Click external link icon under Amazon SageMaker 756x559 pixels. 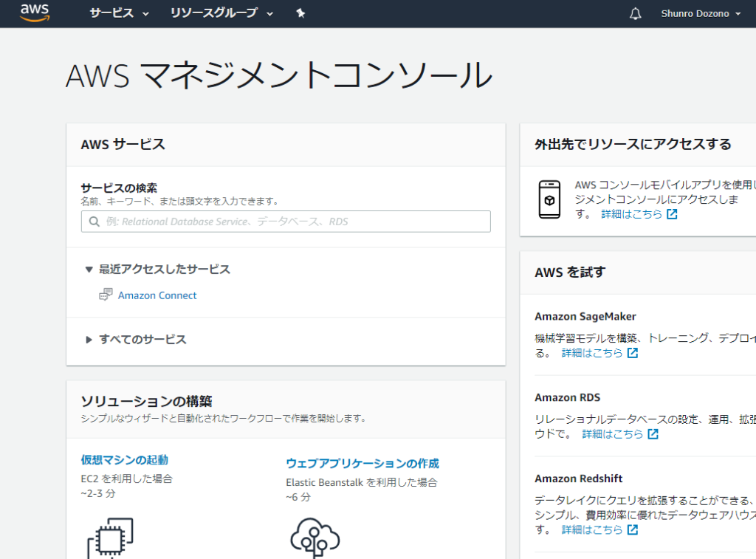point(633,353)
